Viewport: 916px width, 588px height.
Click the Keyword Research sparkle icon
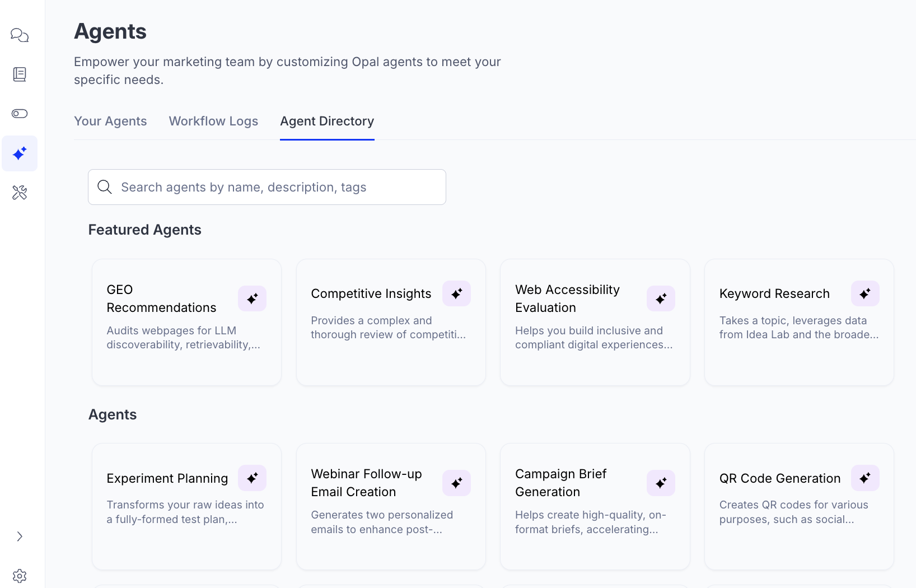click(x=865, y=293)
